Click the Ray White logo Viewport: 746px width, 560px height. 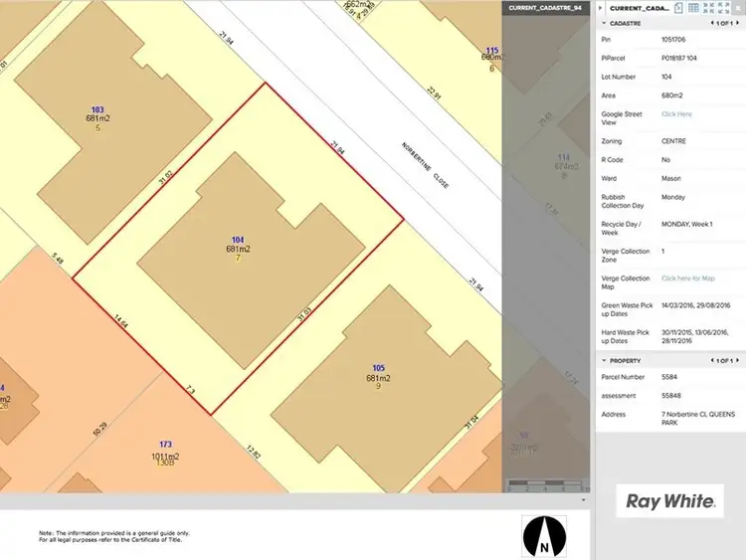click(669, 501)
